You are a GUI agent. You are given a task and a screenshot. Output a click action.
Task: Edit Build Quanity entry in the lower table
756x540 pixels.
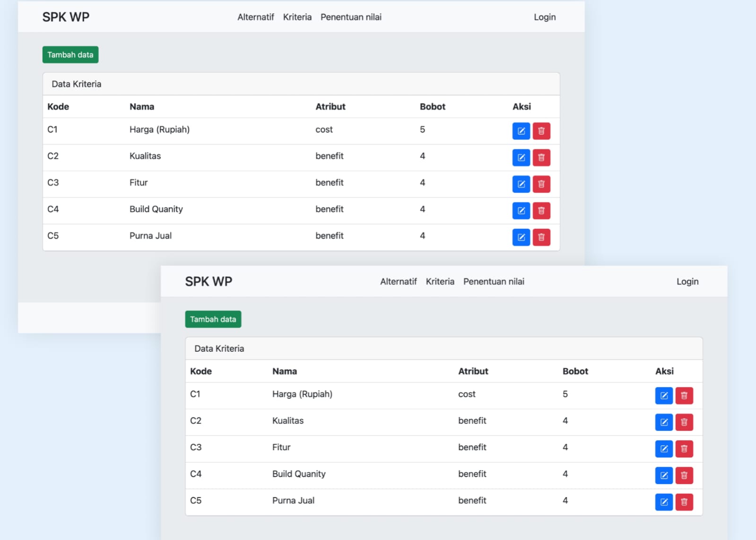coord(663,475)
